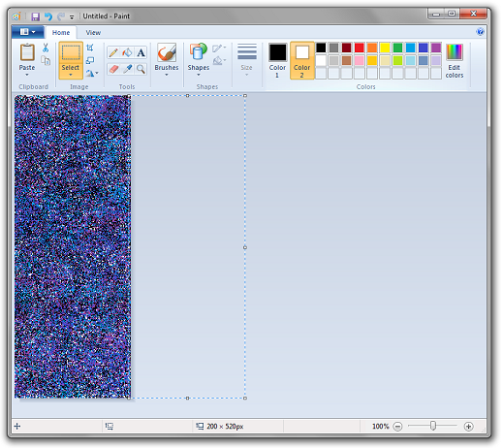Open the blue Paint file menu

pyautogui.click(x=28, y=32)
